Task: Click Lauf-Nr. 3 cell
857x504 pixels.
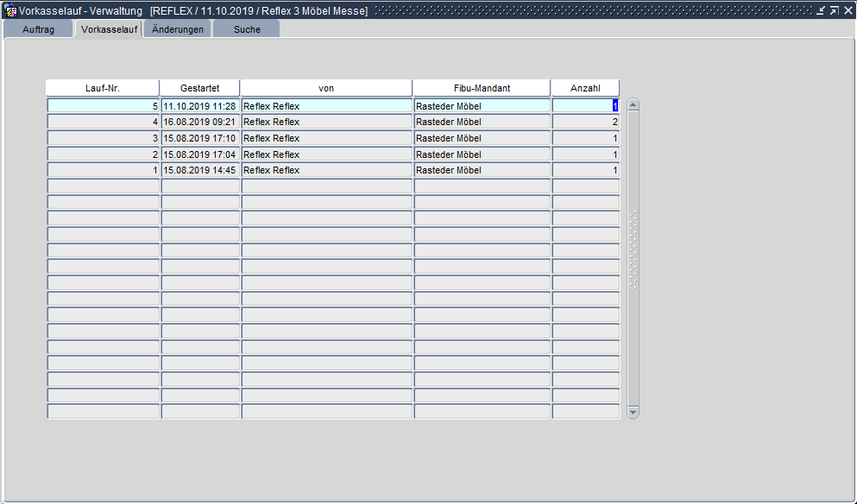Action: tap(103, 138)
